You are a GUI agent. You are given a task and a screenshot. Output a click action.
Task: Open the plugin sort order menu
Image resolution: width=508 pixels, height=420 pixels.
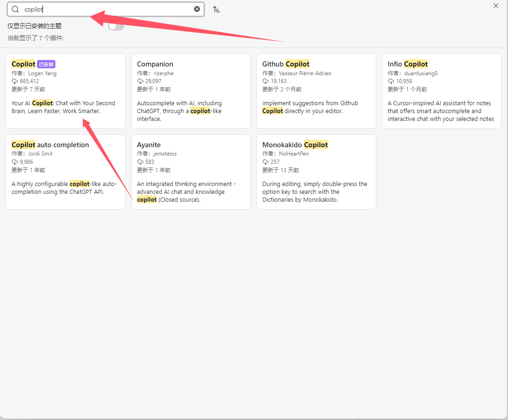pyautogui.click(x=217, y=9)
